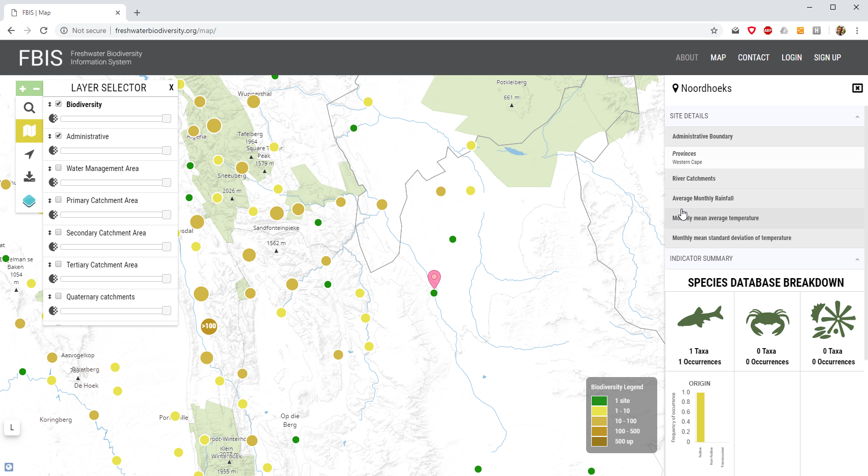Click the pink Noordhoeks marker on the map
The width and height of the screenshot is (868, 476).
point(434,278)
